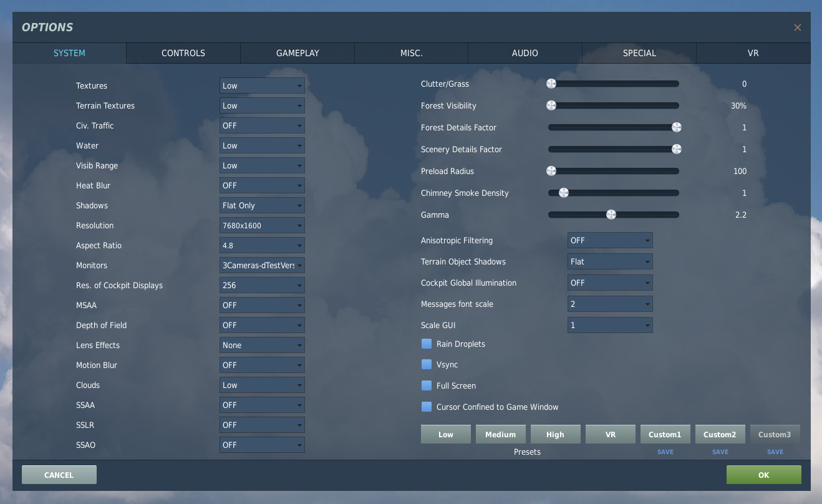The height and width of the screenshot is (504, 822).
Task: Toggle Cursor Confined to Game Window
Action: tap(427, 407)
